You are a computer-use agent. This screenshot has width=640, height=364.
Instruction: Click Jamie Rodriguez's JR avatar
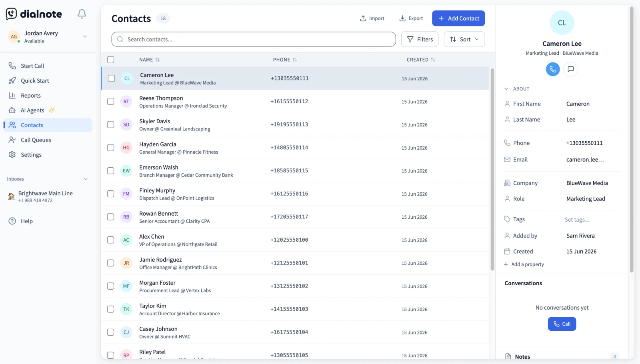[126, 263]
